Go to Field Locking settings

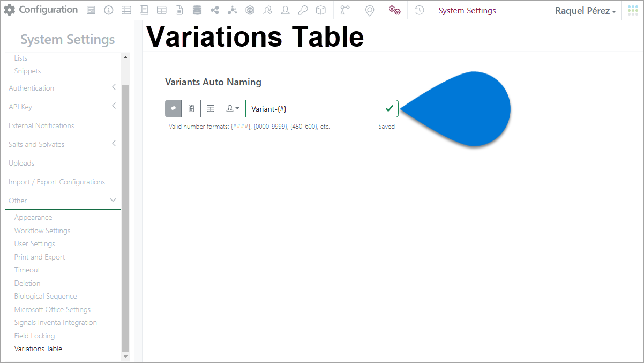[x=34, y=336]
